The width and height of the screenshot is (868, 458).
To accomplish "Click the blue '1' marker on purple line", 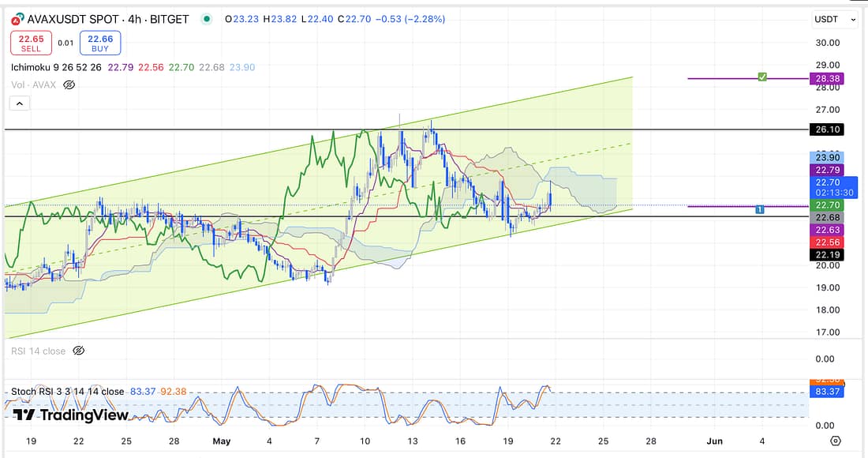I will pyautogui.click(x=759, y=209).
